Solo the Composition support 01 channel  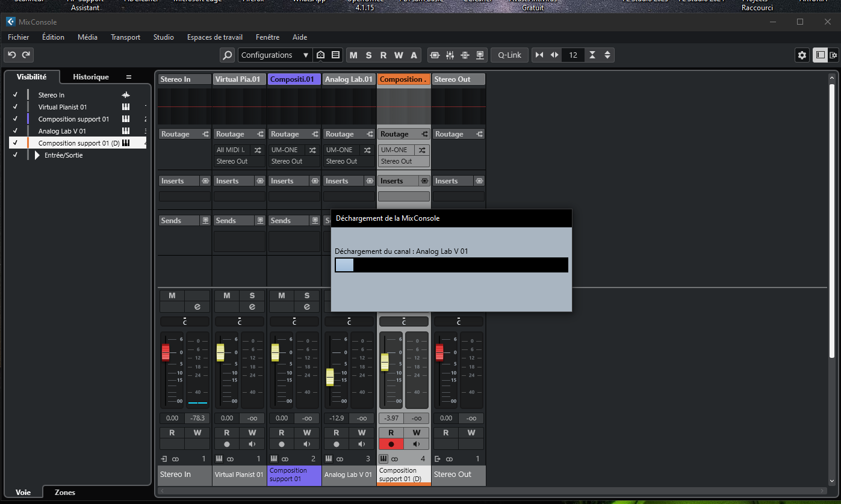[x=306, y=295]
